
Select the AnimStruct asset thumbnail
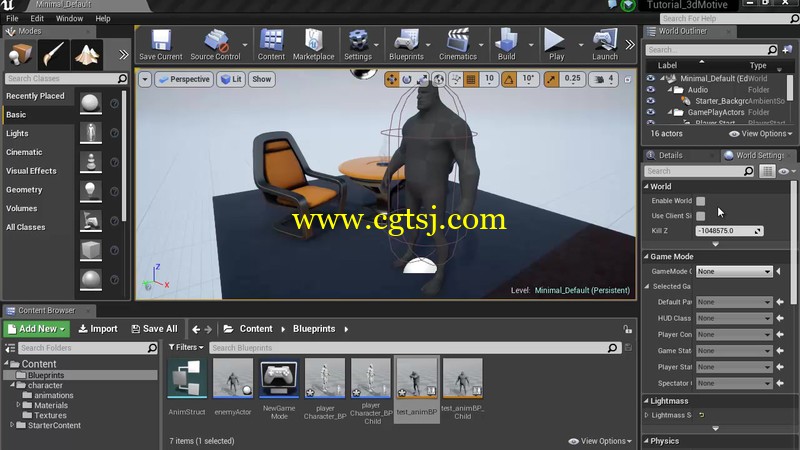click(187, 378)
